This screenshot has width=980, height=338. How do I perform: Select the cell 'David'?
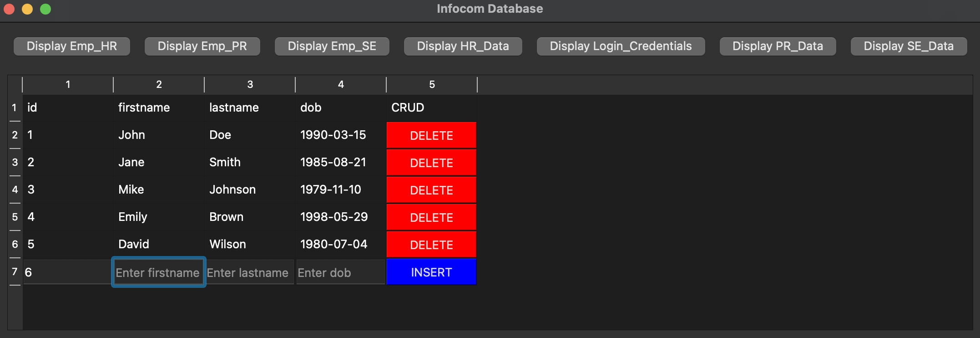click(x=159, y=245)
